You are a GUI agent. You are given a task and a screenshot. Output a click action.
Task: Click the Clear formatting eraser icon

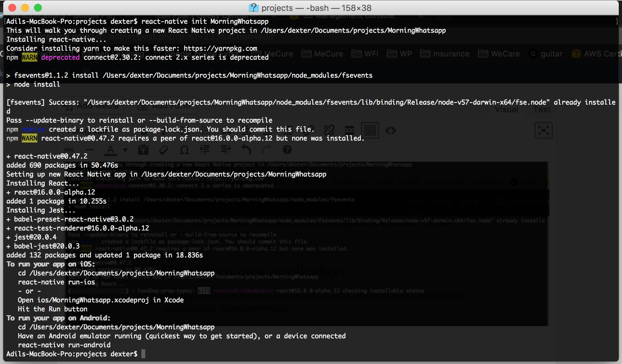(x=164, y=150)
